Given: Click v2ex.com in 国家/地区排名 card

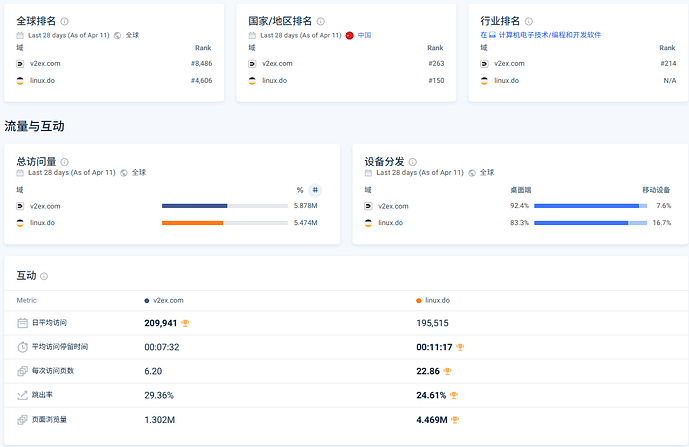Looking at the screenshot, I should coord(277,64).
